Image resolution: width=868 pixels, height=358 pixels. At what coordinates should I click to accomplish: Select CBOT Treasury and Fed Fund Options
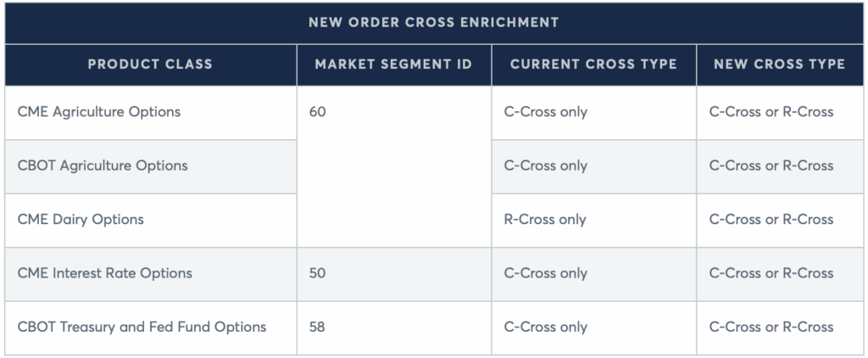[142, 327]
